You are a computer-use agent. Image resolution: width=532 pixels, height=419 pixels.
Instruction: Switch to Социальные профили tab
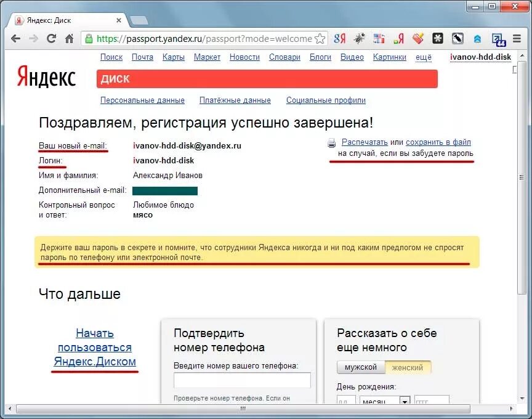pos(326,100)
